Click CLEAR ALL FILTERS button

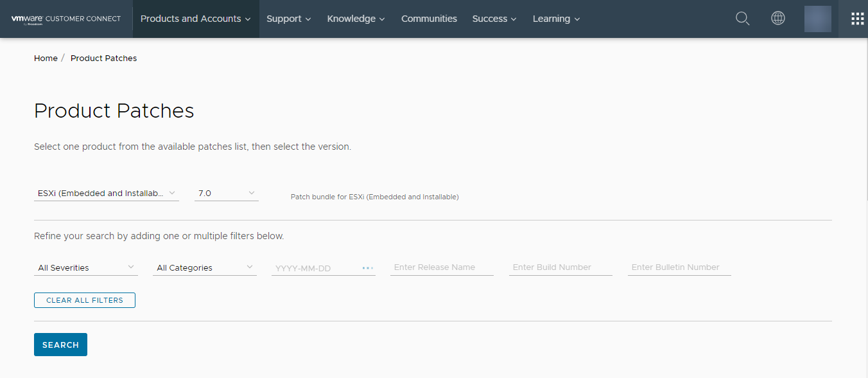(x=85, y=300)
